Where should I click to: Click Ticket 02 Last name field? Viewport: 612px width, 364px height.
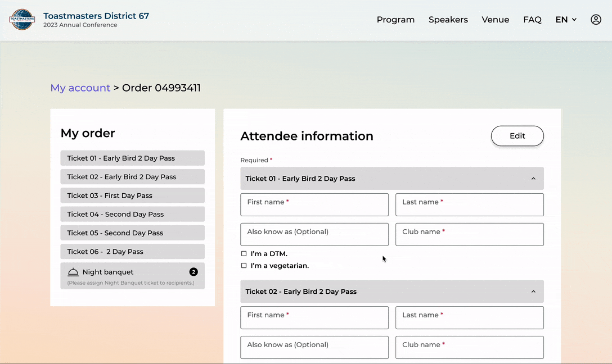(x=469, y=318)
